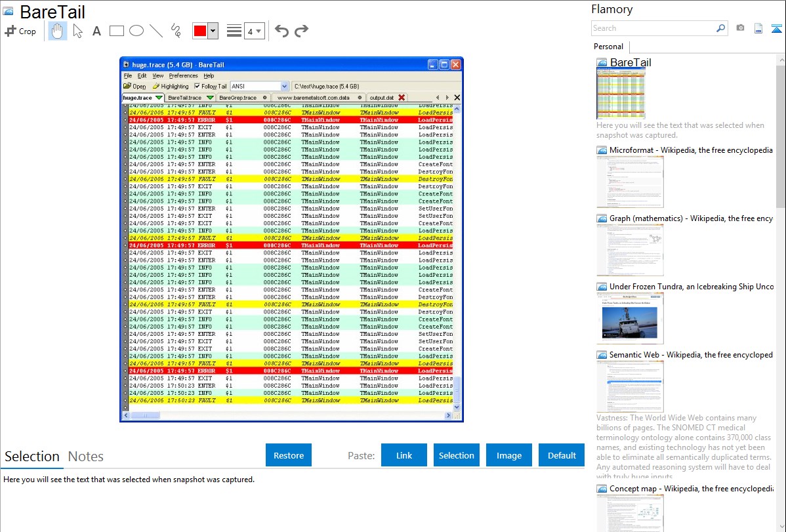
Task: Switch to the Notes tab
Action: coord(86,457)
